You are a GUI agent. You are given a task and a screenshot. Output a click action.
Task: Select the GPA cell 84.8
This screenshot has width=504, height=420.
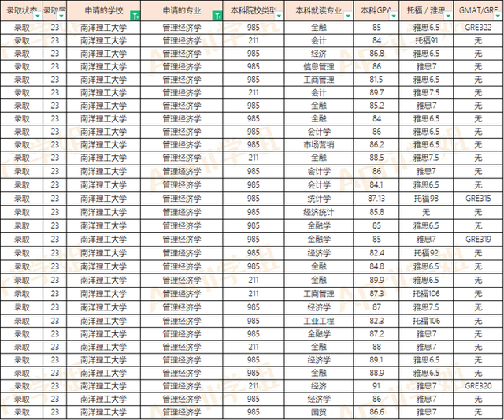(376, 266)
